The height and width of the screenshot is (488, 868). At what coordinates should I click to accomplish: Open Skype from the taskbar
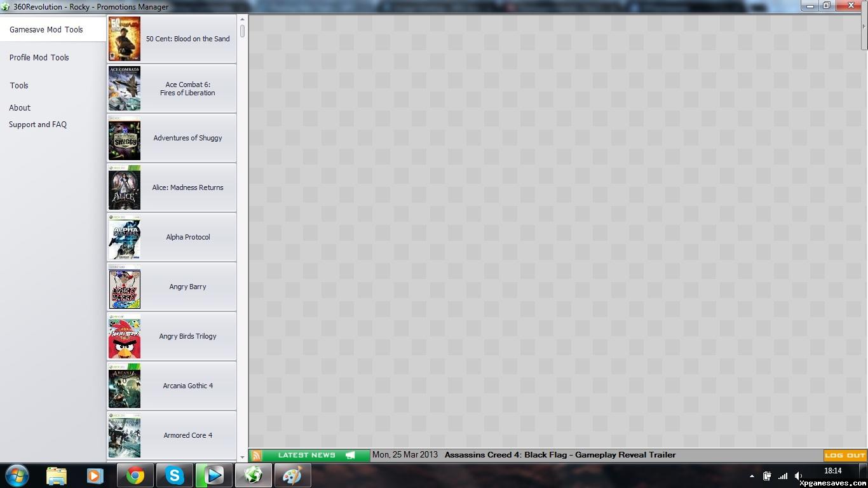174,475
